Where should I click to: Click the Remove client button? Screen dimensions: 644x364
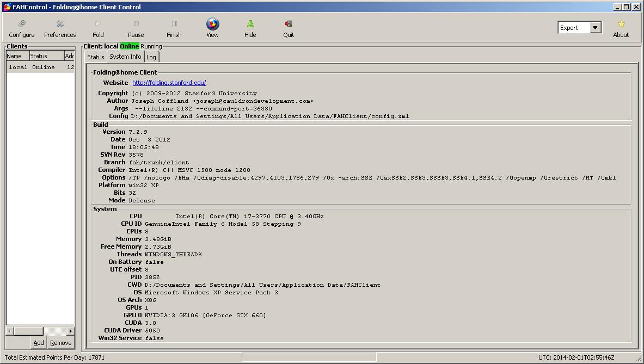coord(61,343)
